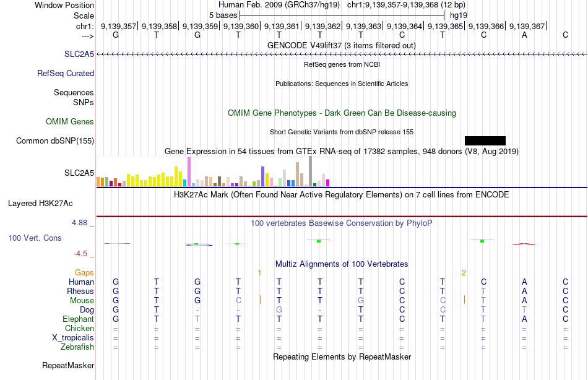
Task: Click 'Publications: Sequences in Scientific Articles' title
Action: pyautogui.click(x=342, y=84)
